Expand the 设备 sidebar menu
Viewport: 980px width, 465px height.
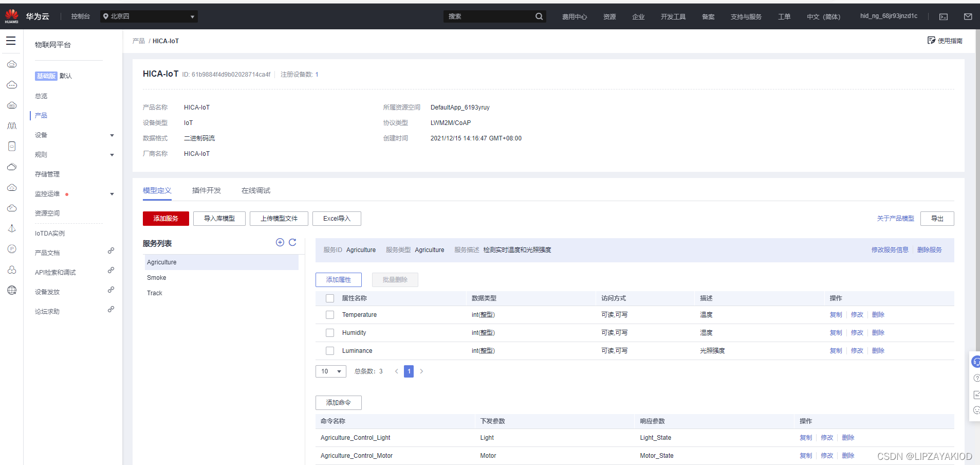(x=112, y=135)
